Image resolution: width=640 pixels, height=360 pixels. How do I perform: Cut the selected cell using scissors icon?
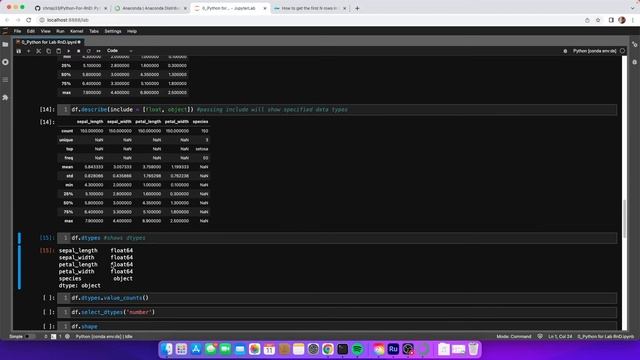pos(38,51)
